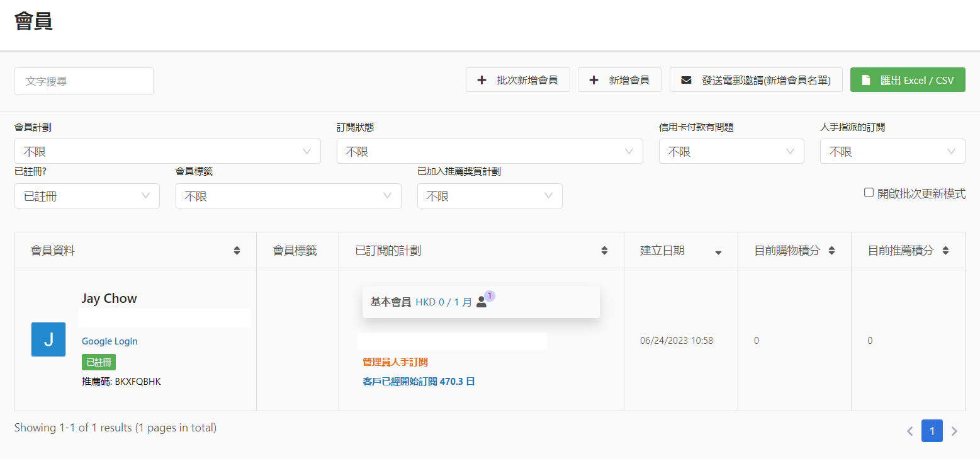Go to next page with right chevron

(954, 431)
